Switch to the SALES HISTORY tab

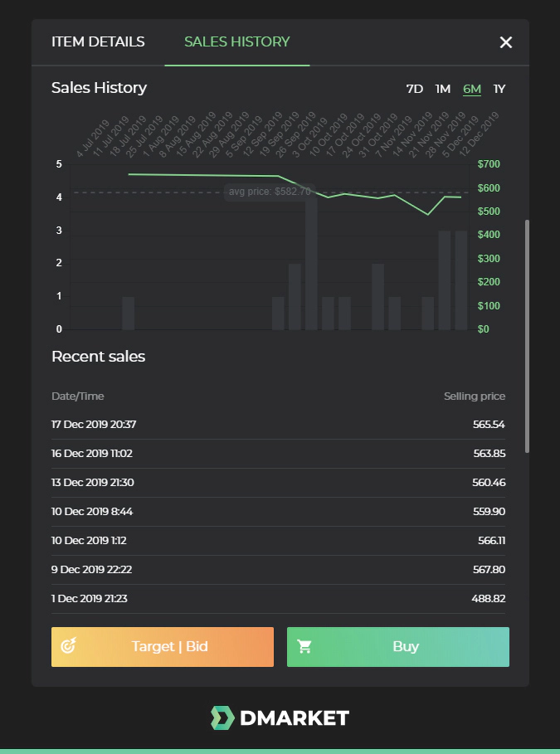coord(236,41)
